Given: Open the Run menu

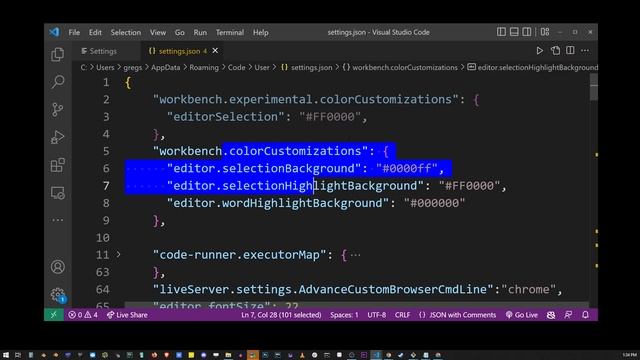Looking at the screenshot, I should click(200, 32).
